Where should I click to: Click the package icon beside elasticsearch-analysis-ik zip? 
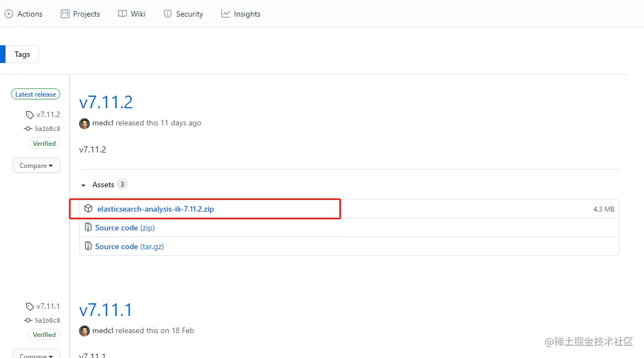tap(88, 209)
